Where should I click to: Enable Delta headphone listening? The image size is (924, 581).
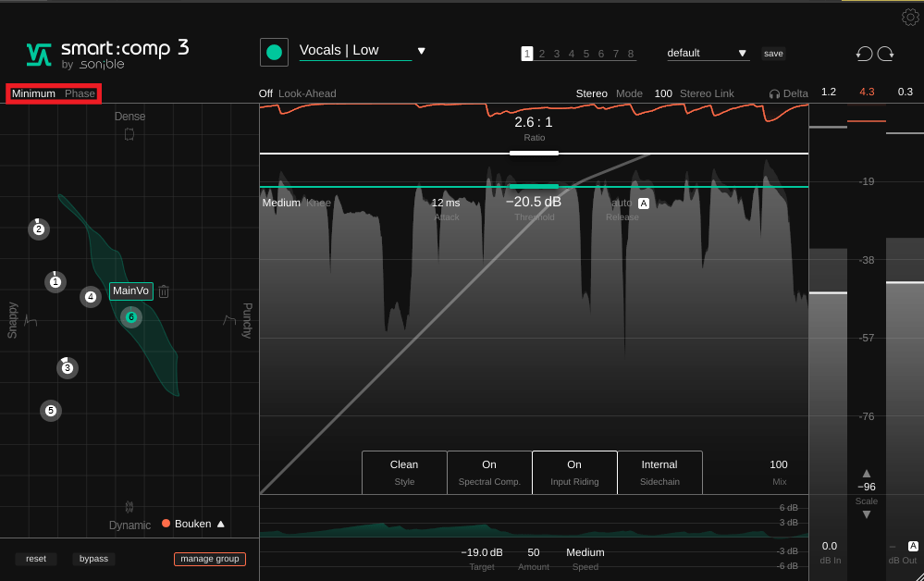pyautogui.click(x=788, y=93)
